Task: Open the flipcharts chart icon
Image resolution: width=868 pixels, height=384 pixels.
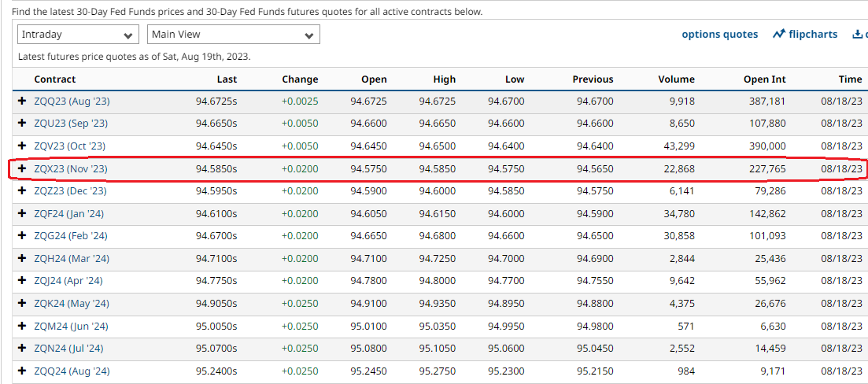Action: [x=779, y=35]
